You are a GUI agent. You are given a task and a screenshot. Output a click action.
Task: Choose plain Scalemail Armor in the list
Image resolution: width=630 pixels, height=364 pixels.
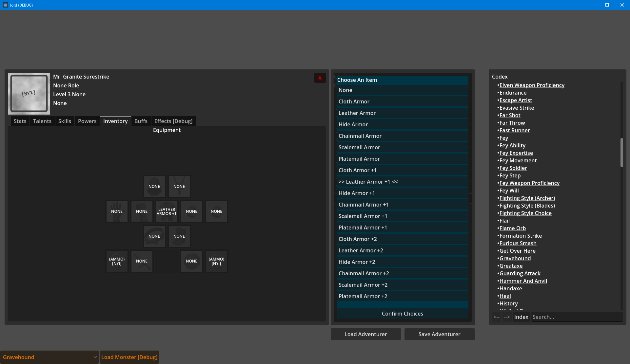point(403,147)
